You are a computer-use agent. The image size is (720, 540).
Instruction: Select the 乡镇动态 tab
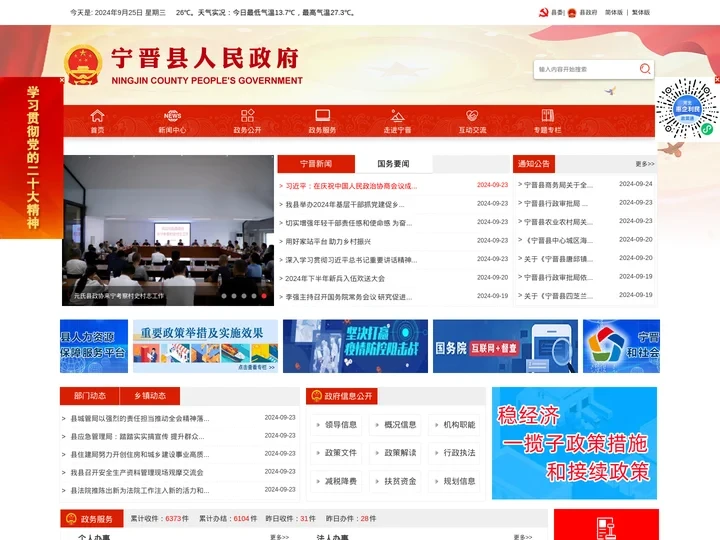tap(150, 396)
